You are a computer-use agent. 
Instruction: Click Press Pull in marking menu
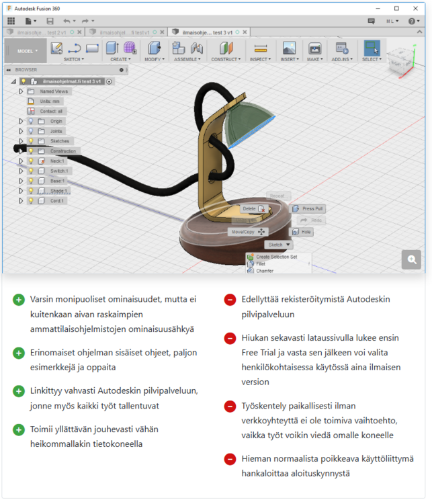point(308,208)
